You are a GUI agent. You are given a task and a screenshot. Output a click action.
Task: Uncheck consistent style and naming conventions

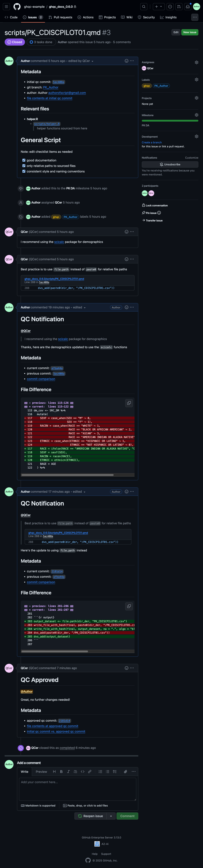tap(24, 171)
